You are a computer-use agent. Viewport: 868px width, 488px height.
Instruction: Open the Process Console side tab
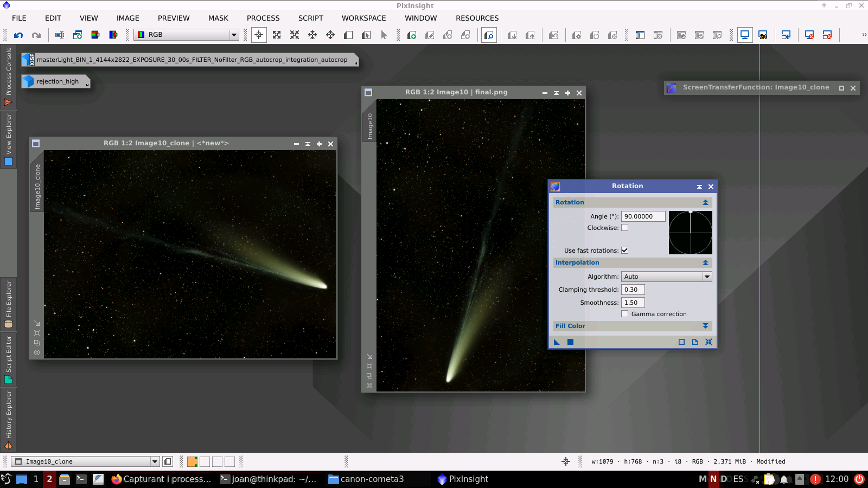(x=8, y=76)
